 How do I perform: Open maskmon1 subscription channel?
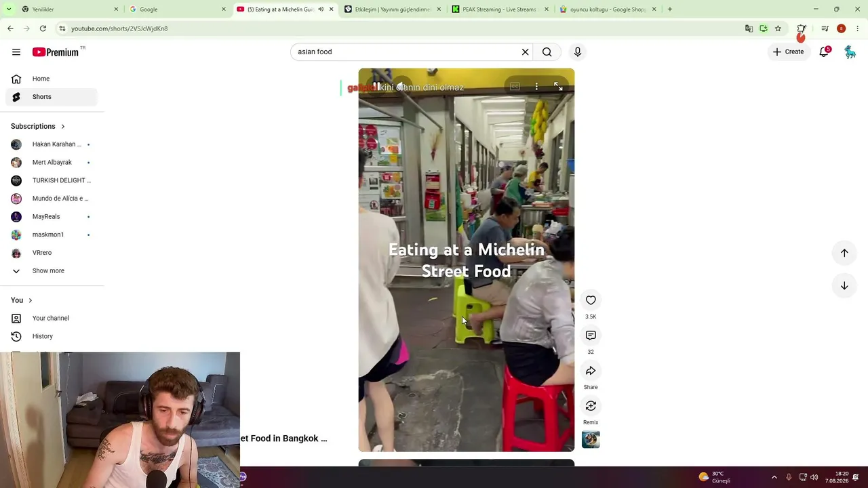(x=52, y=235)
